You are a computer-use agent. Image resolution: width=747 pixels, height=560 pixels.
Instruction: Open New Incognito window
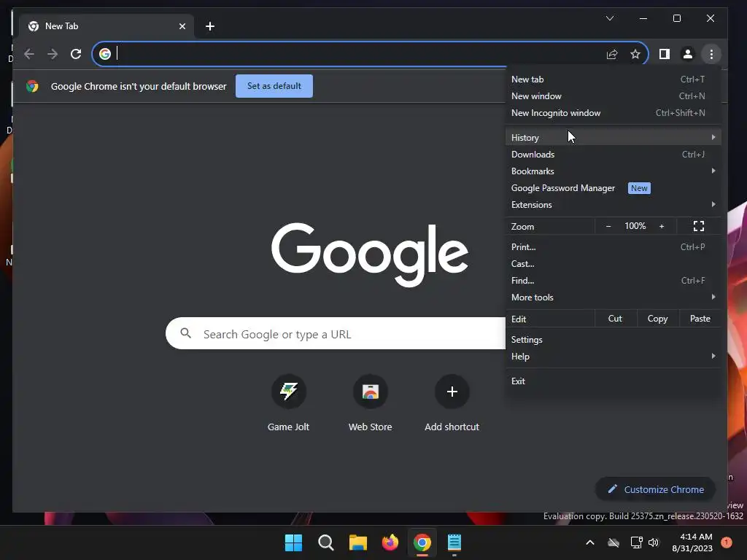point(614,113)
